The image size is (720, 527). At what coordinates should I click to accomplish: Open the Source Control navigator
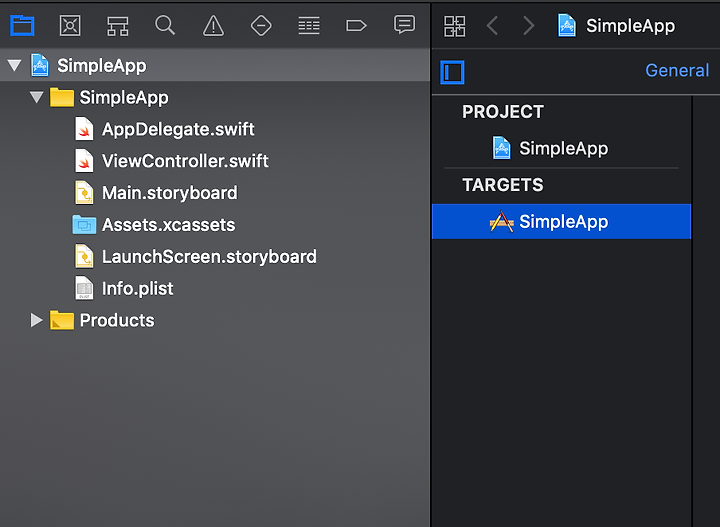click(70, 25)
